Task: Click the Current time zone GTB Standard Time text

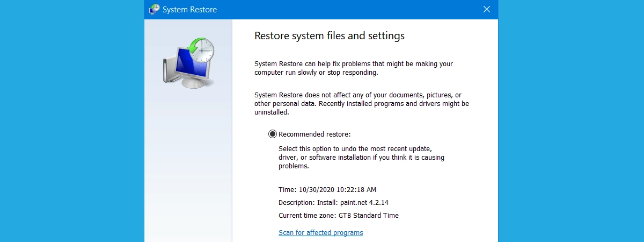Action: coord(338,216)
